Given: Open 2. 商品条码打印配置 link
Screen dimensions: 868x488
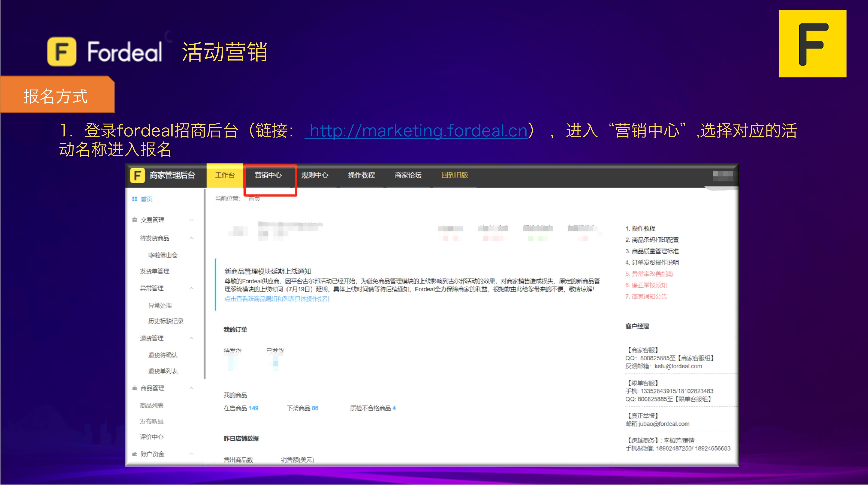Looking at the screenshot, I should tap(652, 240).
